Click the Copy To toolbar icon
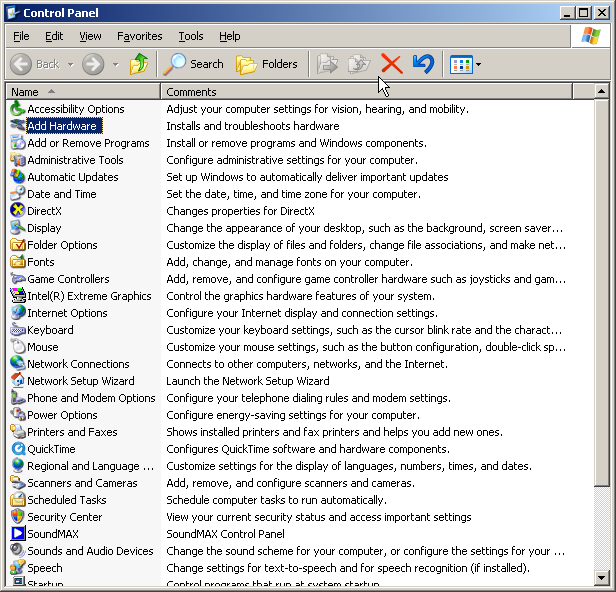This screenshot has height=592, width=616. tap(359, 64)
